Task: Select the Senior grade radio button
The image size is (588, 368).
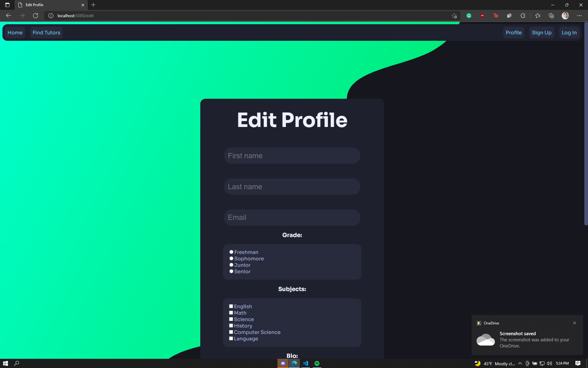Action: click(x=231, y=271)
